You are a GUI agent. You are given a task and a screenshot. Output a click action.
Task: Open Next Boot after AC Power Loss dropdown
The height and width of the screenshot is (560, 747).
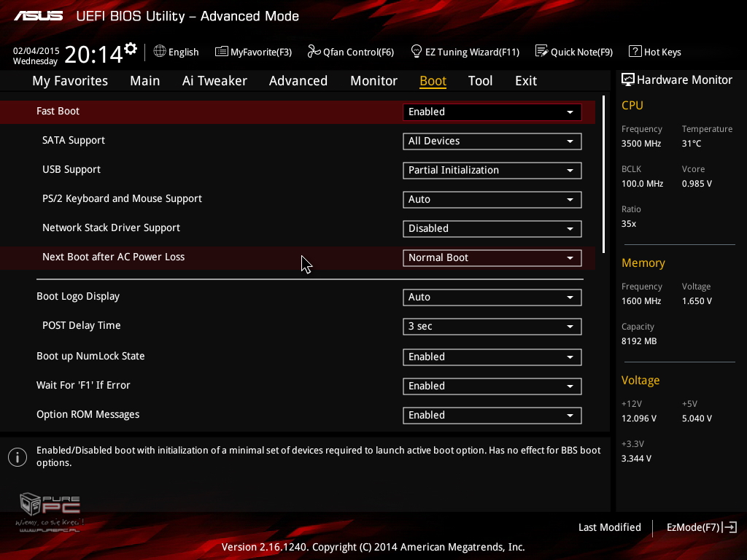pyautogui.click(x=492, y=258)
